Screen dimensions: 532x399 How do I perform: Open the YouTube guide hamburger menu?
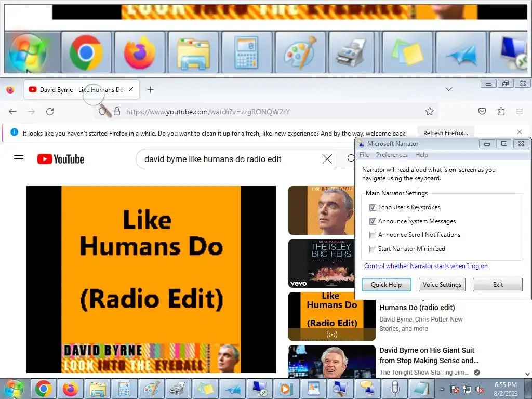click(x=19, y=159)
